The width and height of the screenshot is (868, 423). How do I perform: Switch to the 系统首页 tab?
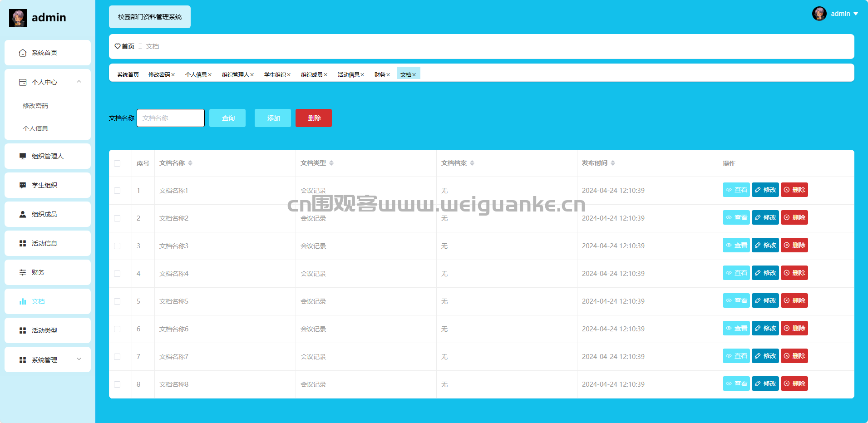(x=128, y=75)
